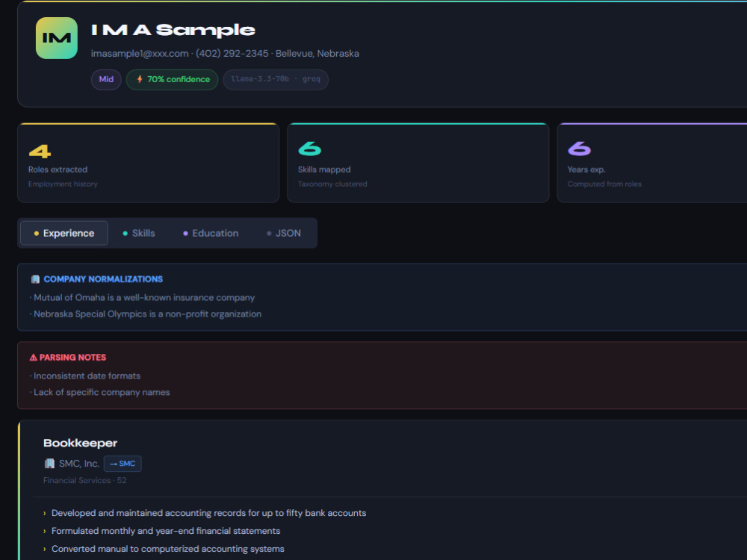
Task: Click the building icon beside SMC, Inc.
Action: pyautogui.click(x=49, y=464)
